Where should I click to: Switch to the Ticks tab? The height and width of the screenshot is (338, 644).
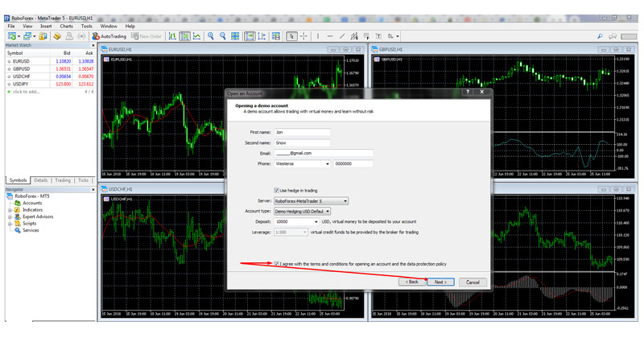[83, 180]
